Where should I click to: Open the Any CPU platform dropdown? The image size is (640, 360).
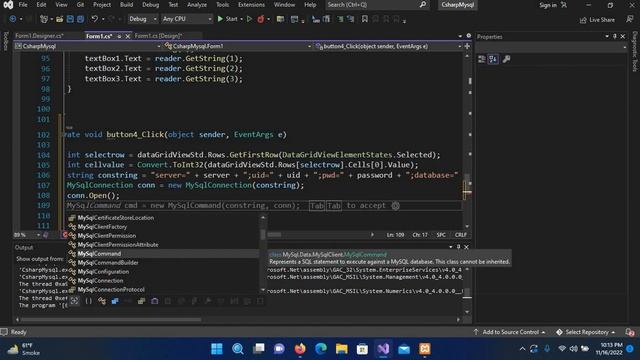tap(187, 19)
